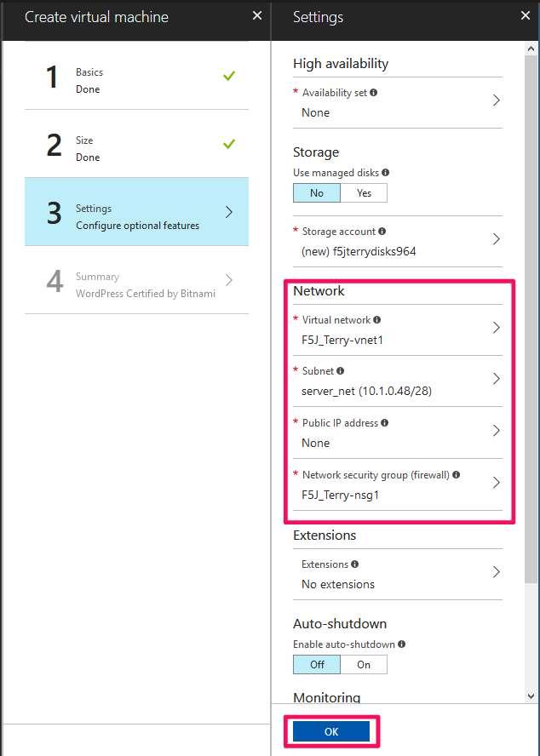This screenshot has width=540, height=756.
Task: Open info icon beside Subnet label
Action: [340, 371]
